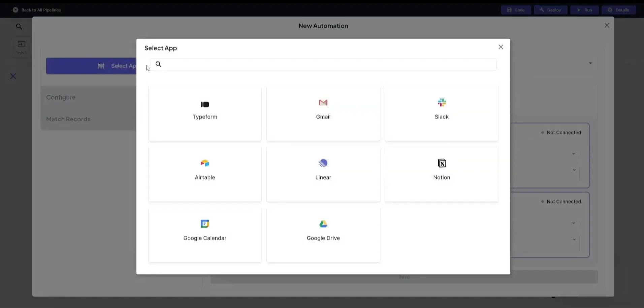This screenshot has height=308, width=644.
Task: Expand the dropdown at the top right of the canvas
Action: click(x=590, y=63)
